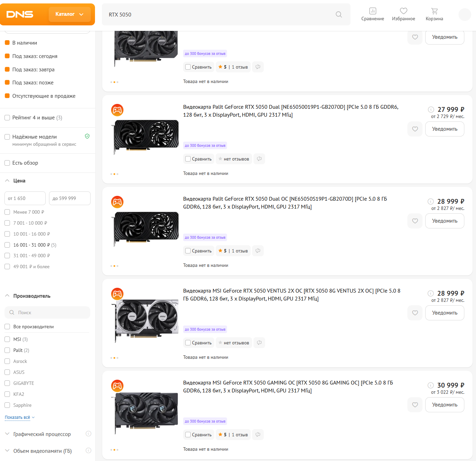Check MSI manufacturer filter
Viewport: 476px width, 461px height.
(x=7, y=339)
